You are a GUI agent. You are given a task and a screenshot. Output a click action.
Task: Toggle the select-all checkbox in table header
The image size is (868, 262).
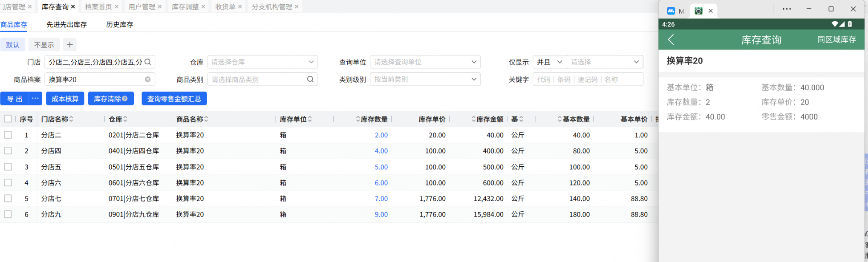[x=8, y=119]
